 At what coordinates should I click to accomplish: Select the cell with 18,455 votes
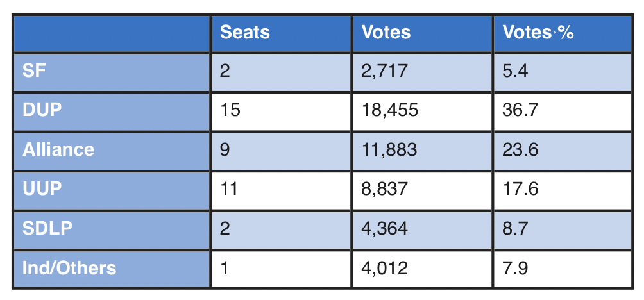coord(390,110)
